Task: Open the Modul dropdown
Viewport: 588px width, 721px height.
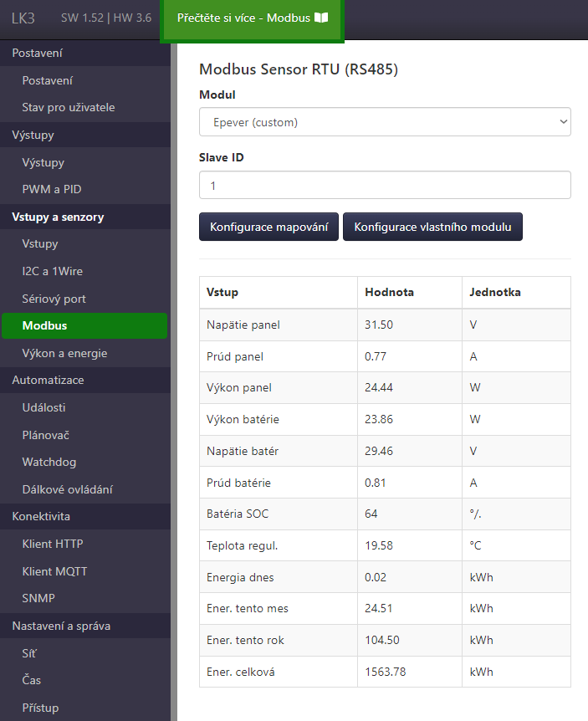Action: 385,122
